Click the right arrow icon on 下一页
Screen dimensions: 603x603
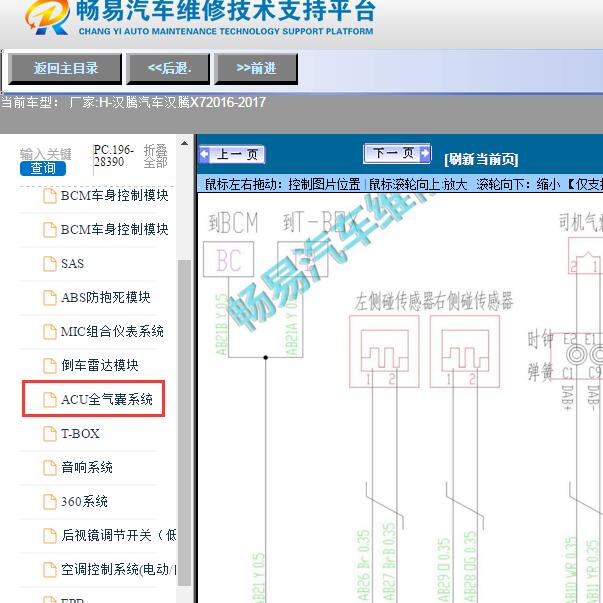[x=425, y=153]
